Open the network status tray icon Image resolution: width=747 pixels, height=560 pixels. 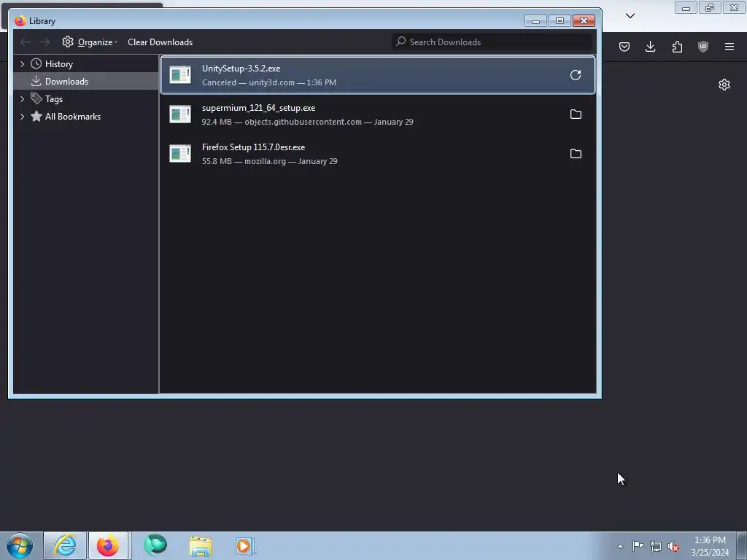(x=656, y=546)
